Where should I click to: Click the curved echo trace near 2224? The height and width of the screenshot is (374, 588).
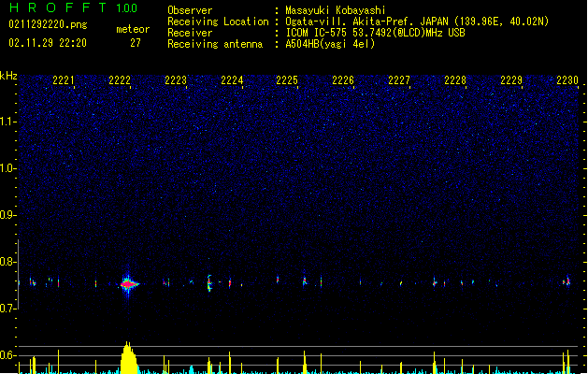point(209,283)
